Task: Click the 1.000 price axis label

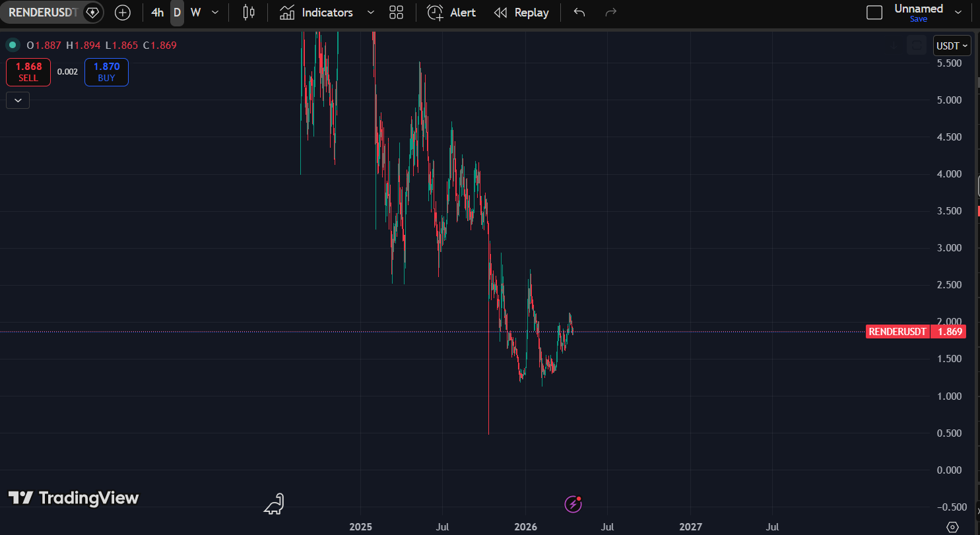Action: point(949,396)
